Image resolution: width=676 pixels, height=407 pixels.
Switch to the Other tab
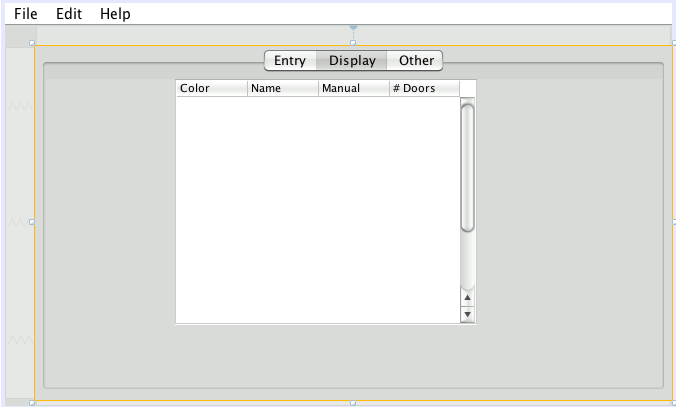[x=416, y=61]
